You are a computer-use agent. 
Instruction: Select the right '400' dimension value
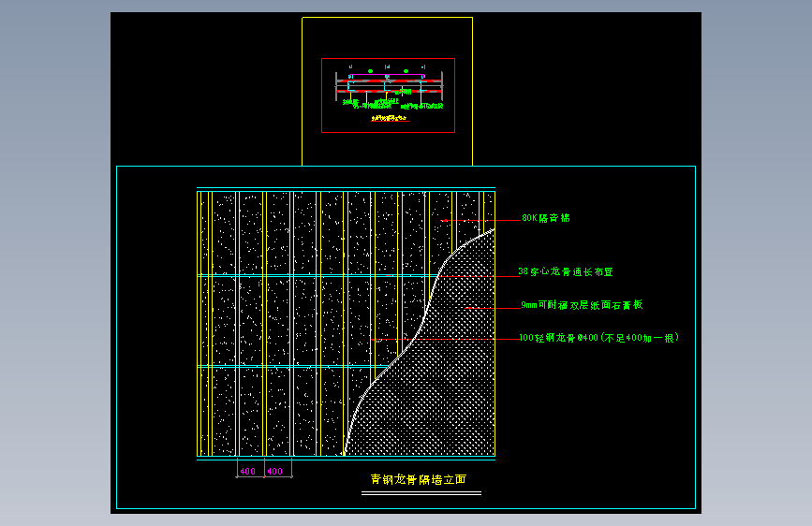(x=275, y=471)
